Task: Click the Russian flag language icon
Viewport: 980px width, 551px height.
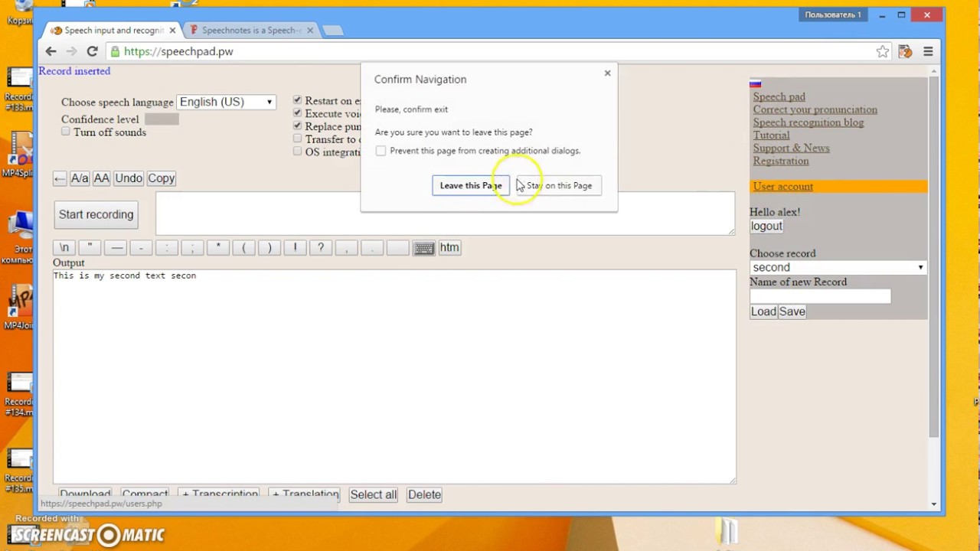Action: point(756,83)
